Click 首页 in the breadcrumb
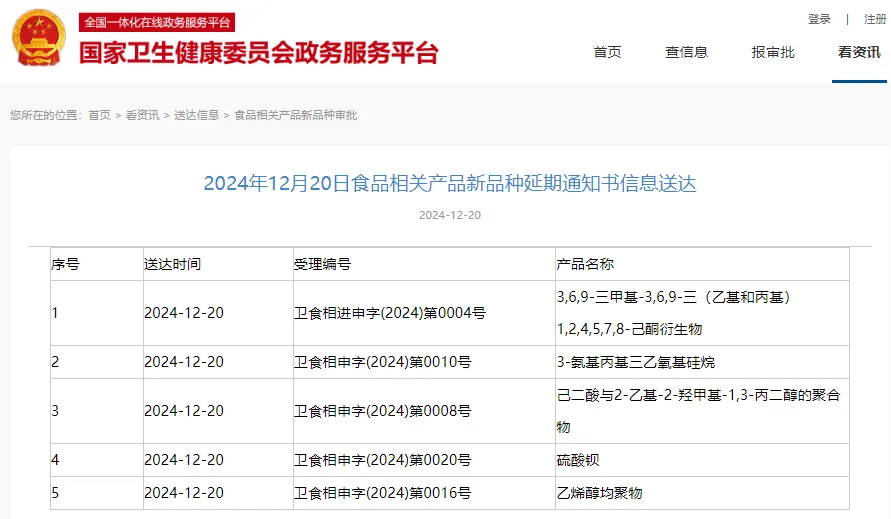Viewport: 891px width, 519px height. [x=99, y=115]
